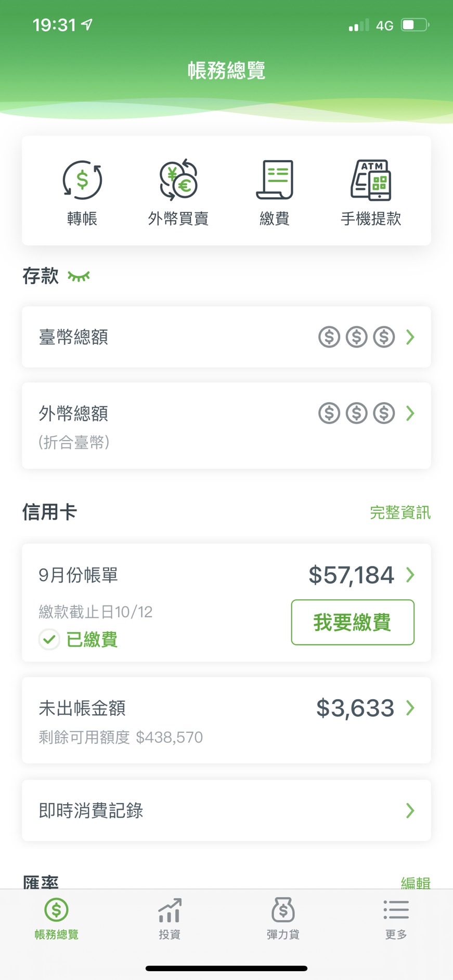Open 完整資訊 credit card link
This screenshot has width=453, height=980.
coord(400,512)
